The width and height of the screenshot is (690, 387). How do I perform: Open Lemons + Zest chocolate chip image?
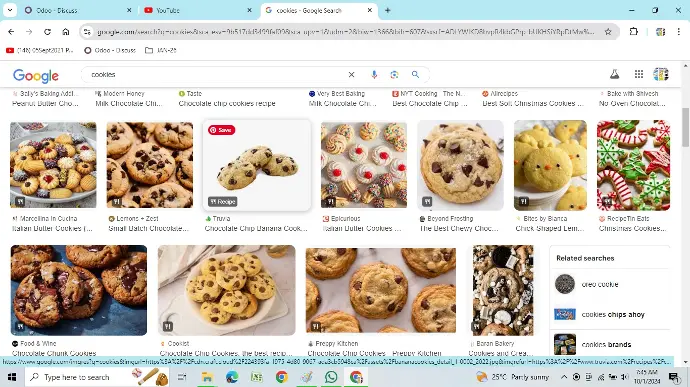150,165
